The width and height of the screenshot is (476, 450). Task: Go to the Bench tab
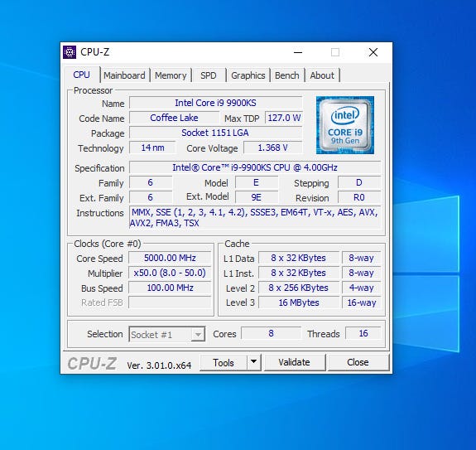pyautogui.click(x=287, y=75)
